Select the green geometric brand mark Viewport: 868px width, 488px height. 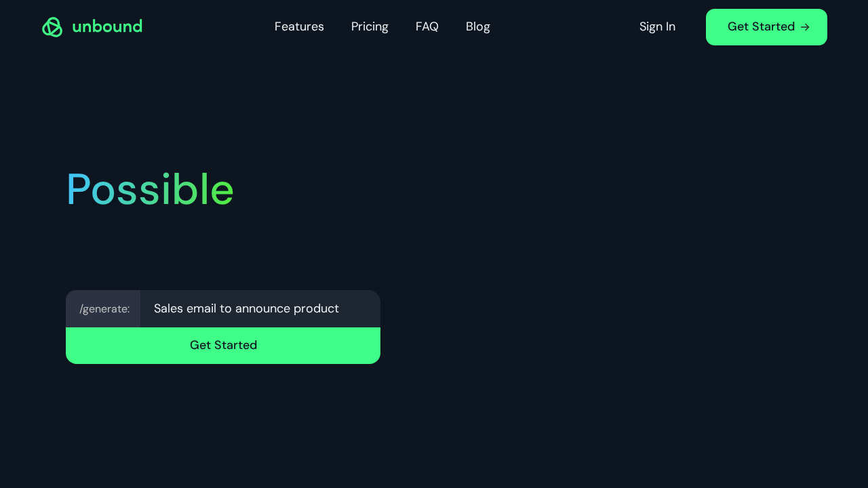[x=52, y=26]
